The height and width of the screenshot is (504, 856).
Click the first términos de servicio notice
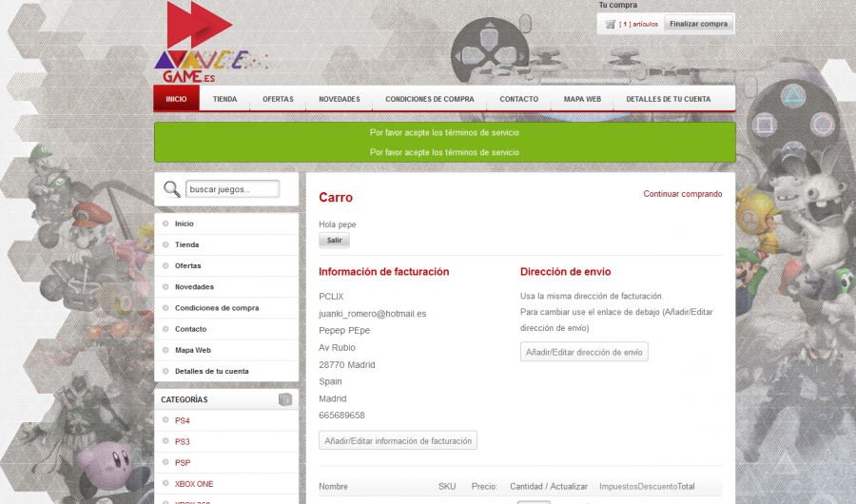tap(444, 133)
